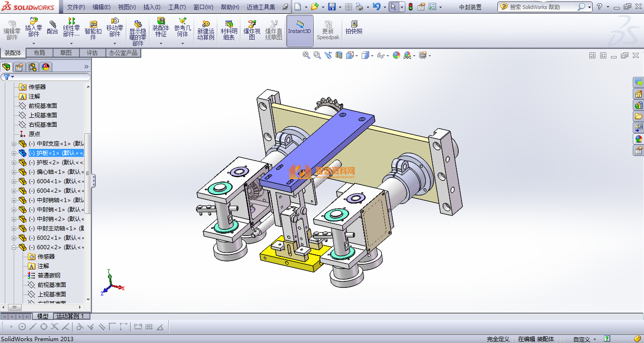Click the SolidWorks help search field

(x=541, y=7)
